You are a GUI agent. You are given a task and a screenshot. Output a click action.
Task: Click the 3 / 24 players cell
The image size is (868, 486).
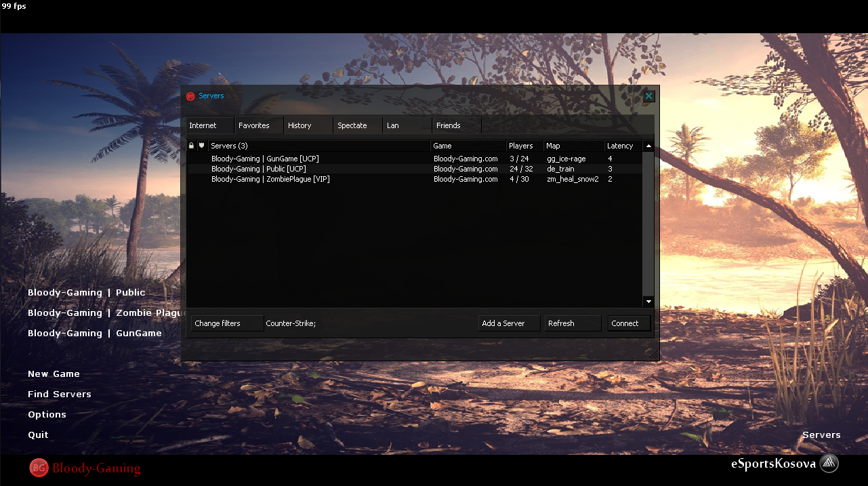coord(519,159)
